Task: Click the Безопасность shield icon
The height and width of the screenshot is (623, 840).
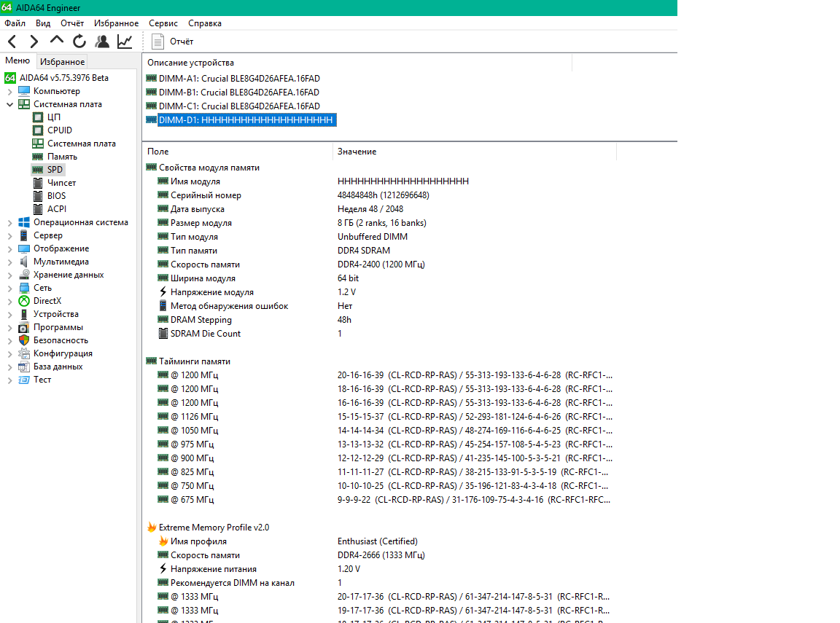Action: (x=24, y=340)
